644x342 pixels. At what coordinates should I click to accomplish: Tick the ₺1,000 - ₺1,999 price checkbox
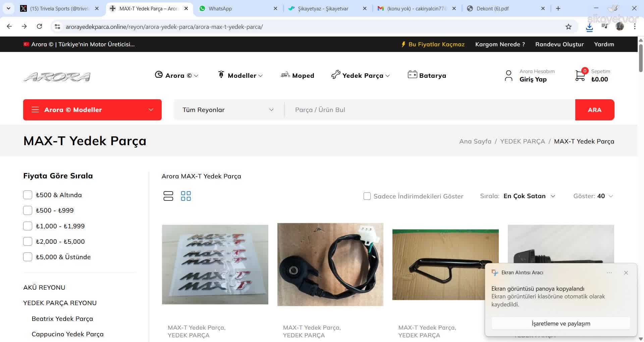[x=28, y=226]
